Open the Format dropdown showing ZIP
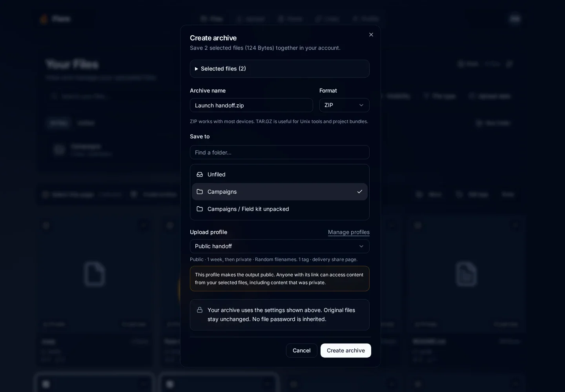Viewport: 565px width, 392px height. tap(344, 105)
